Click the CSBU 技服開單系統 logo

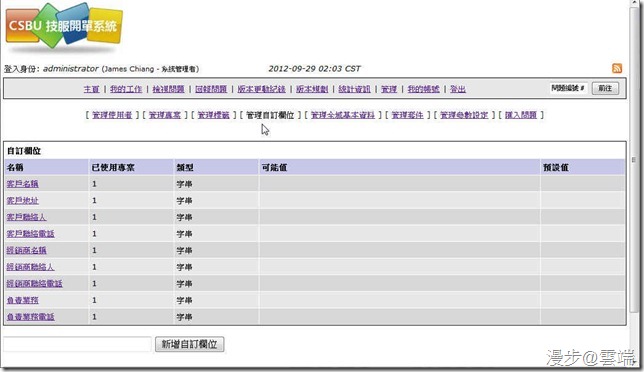click(x=64, y=28)
